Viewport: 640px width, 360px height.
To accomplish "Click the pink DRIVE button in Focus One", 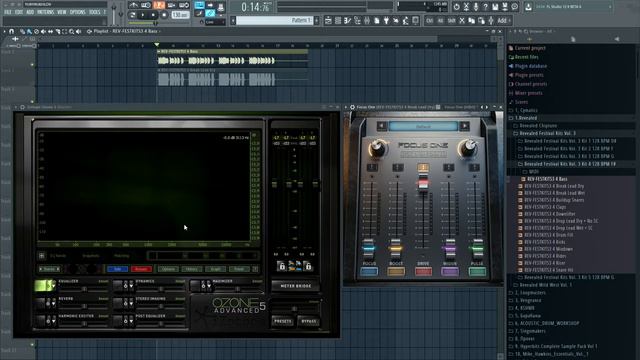I will click(423, 271).
